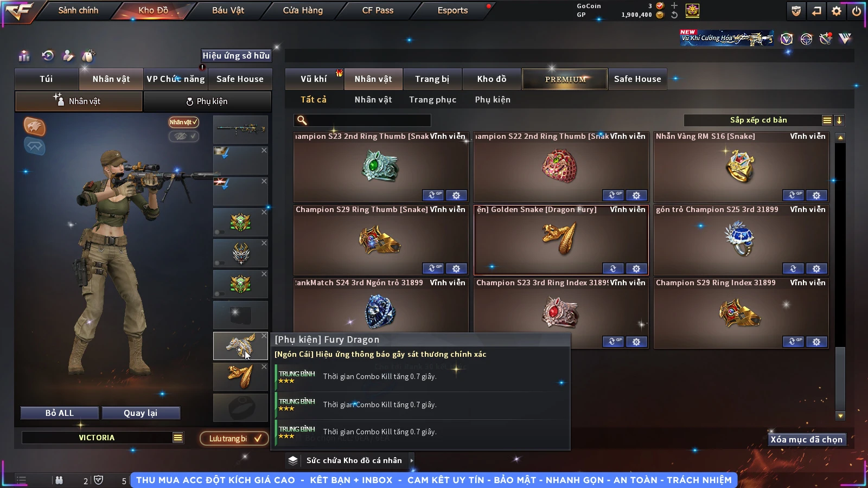
Task: Click the search magnifier icon
Action: [302, 120]
